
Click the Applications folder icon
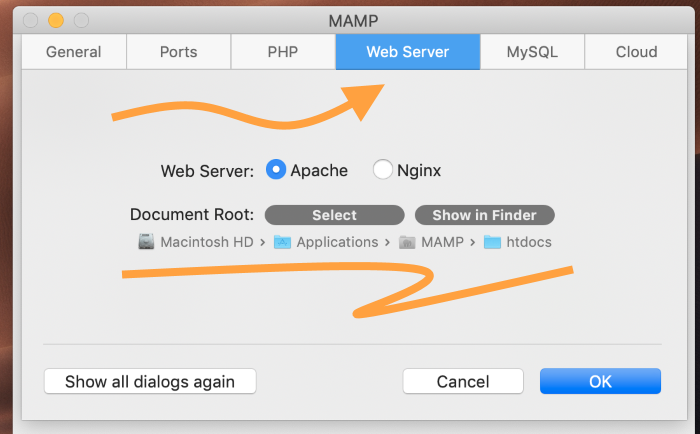coord(282,242)
